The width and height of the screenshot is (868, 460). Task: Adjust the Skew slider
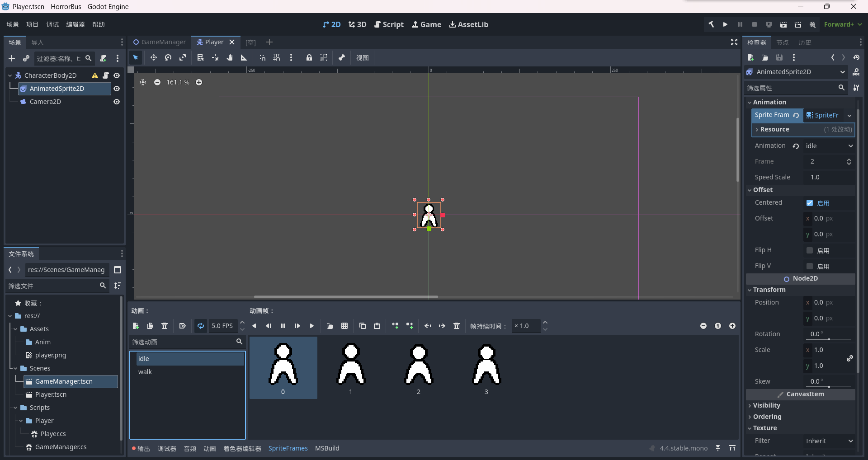coord(828,387)
